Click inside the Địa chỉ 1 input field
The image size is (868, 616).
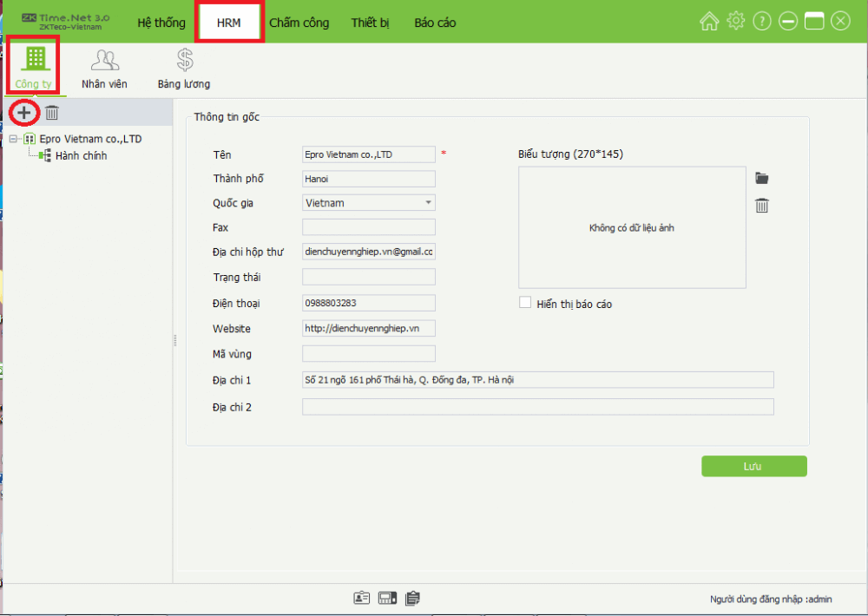pyautogui.click(x=536, y=379)
